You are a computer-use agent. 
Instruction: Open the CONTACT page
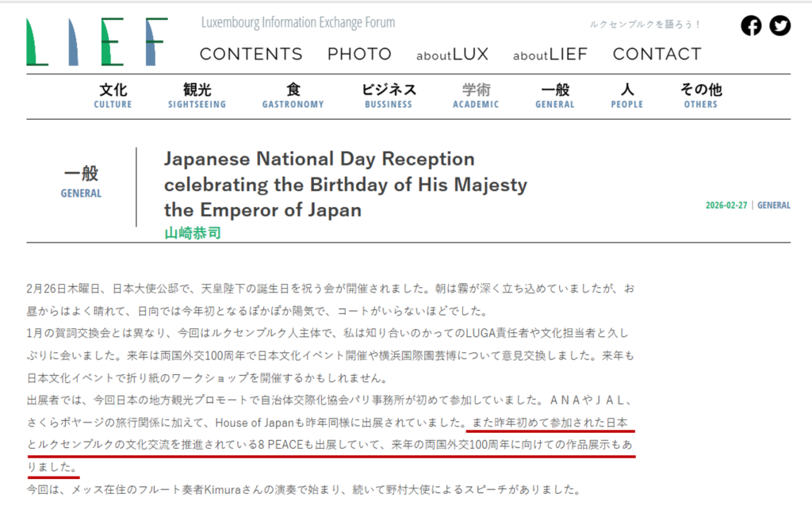[x=657, y=54]
